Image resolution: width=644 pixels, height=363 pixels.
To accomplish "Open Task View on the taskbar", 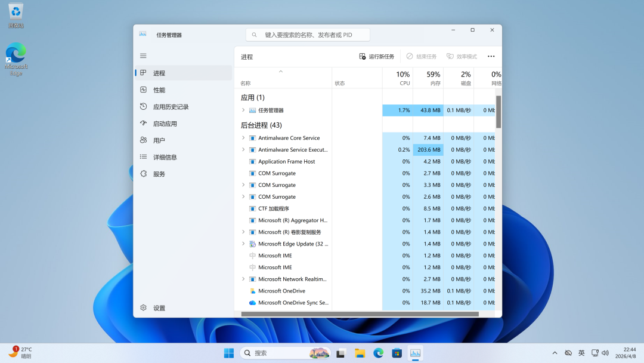I will (x=340, y=353).
